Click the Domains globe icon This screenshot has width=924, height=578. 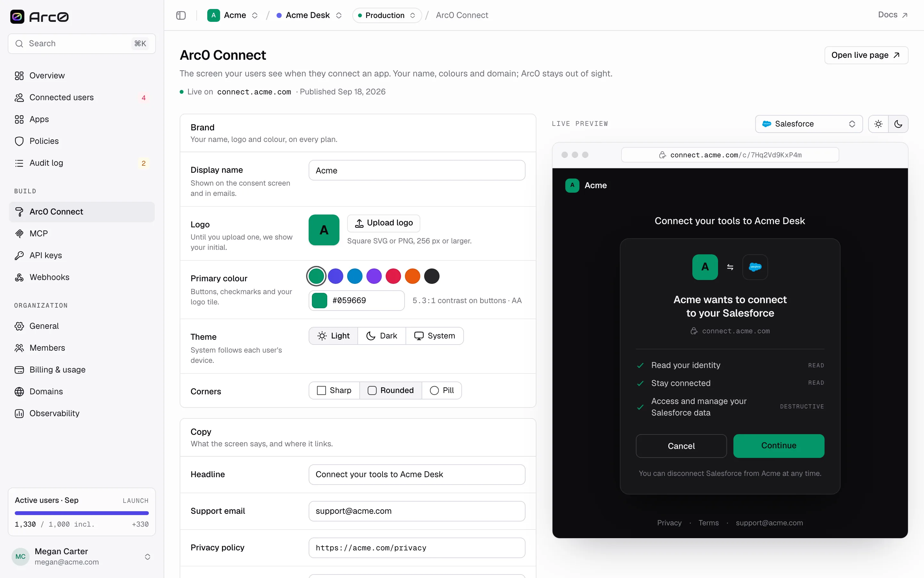[x=19, y=391]
